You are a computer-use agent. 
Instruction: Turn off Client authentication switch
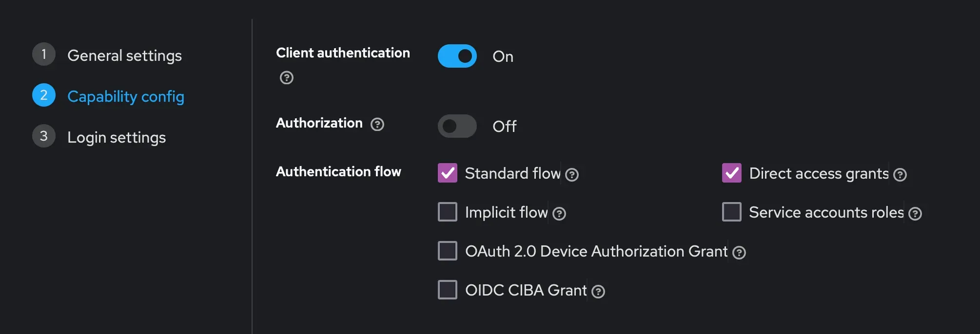[x=457, y=56]
